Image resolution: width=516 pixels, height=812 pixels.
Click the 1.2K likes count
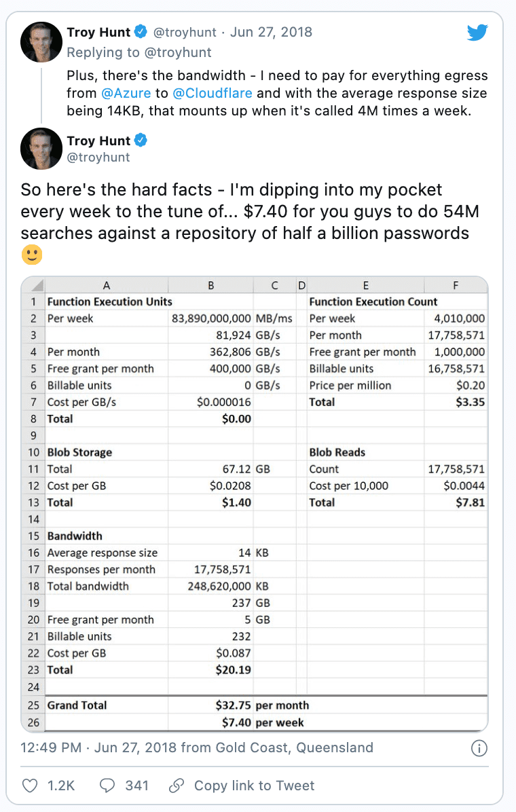pos(61,786)
